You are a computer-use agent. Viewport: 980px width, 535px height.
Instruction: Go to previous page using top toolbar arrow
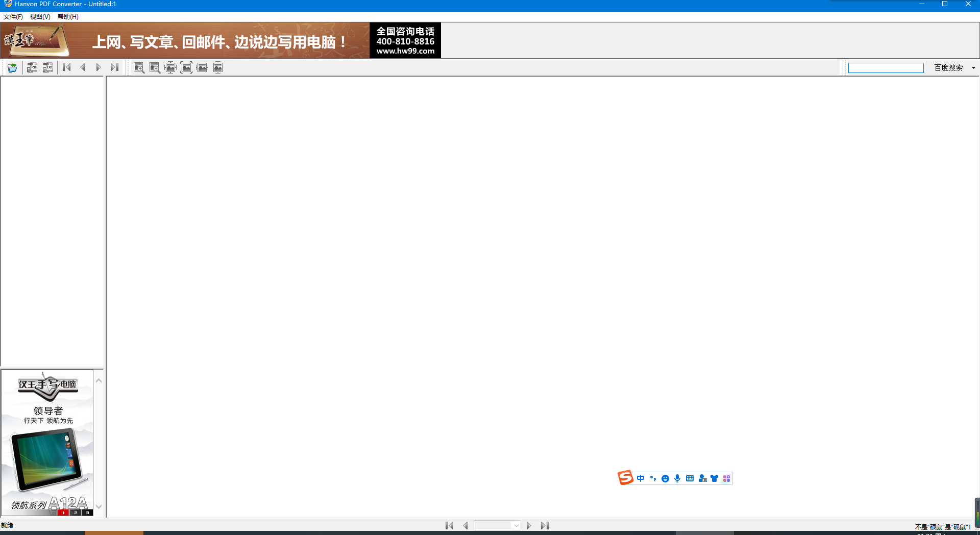tap(83, 67)
